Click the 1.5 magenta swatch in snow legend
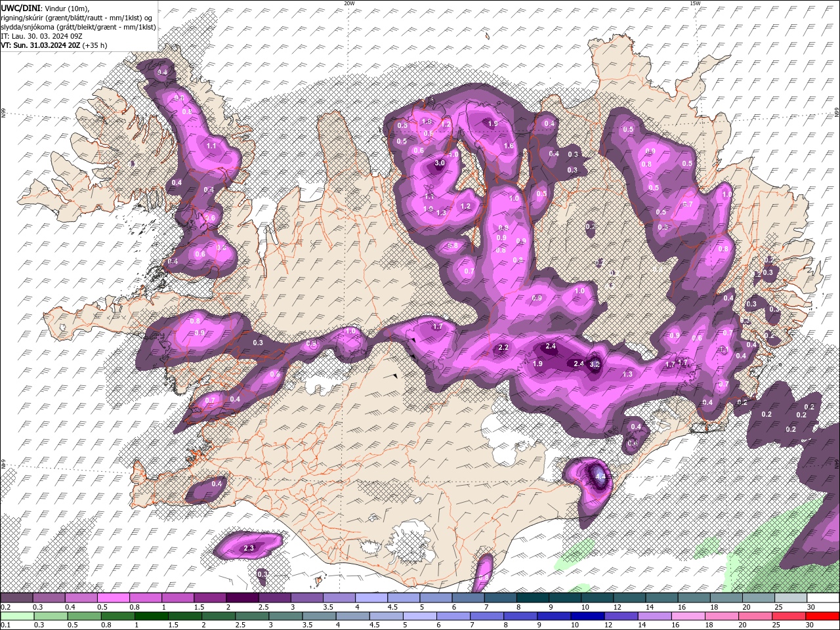The height and width of the screenshot is (630, 840). [x=210, y=598]
